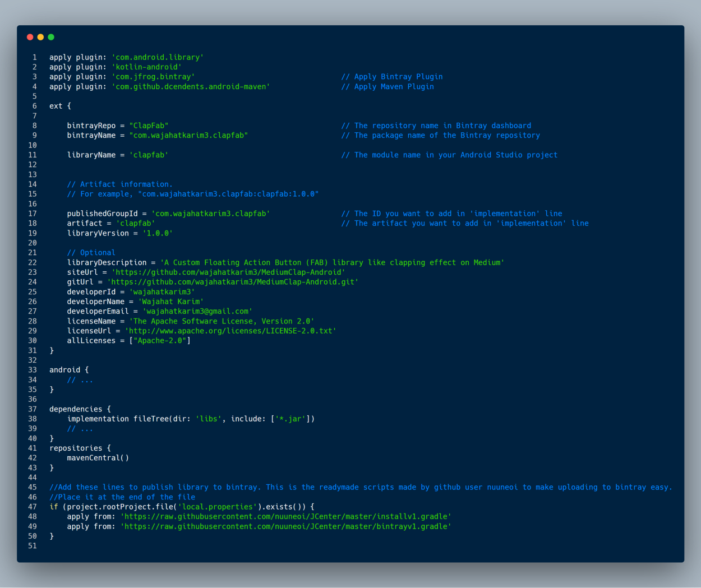The height and width of the screenshot is (588, 701).
Task: Click line number 51 in the gutter
Action: (33, 546)
